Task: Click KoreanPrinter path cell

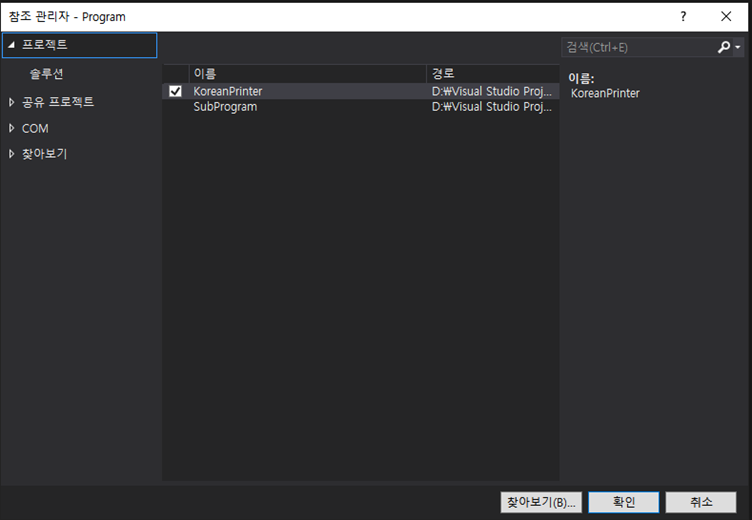Action: (x=492, y=91)
